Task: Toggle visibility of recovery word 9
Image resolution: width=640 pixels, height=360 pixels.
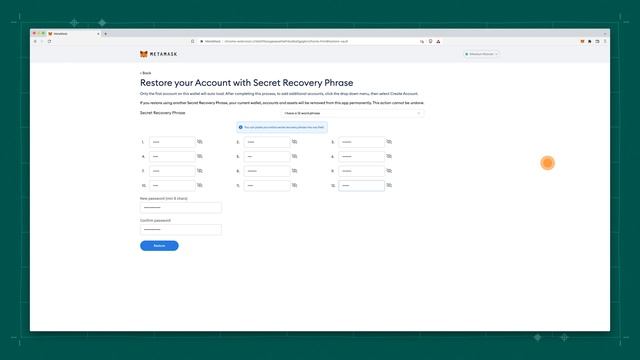Action: tap(389, 171)
